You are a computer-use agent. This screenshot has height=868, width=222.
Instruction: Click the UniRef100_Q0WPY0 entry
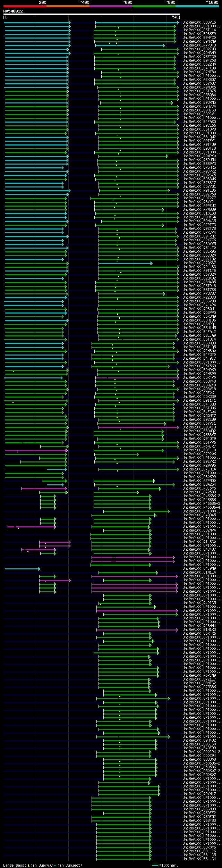[x=199, y=156]
